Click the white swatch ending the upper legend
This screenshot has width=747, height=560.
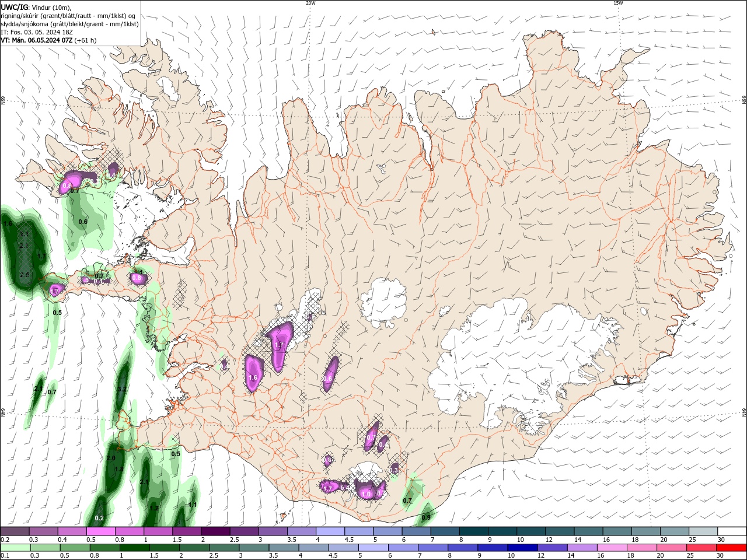pos(731,531)
